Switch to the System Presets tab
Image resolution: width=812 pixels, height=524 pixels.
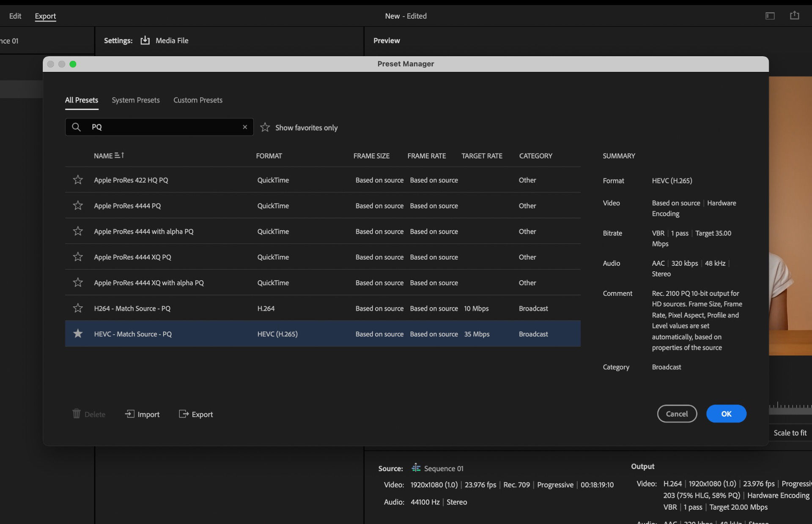coord(135,100)
